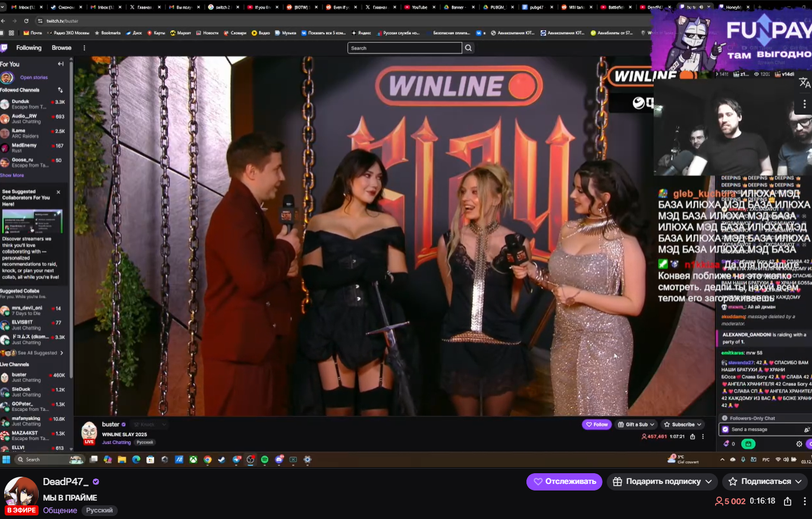
Task: Open Steam from the taskbar
Action: 222,460
